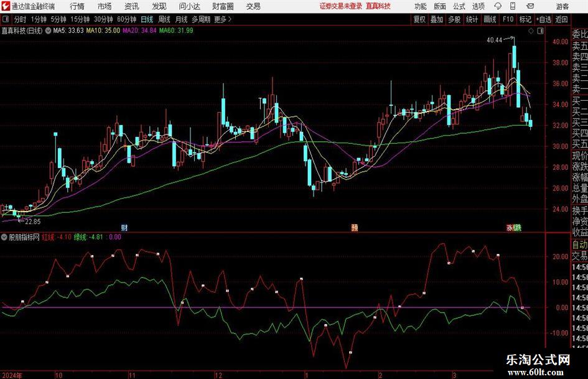Viewport: 588px width, 379px height.
Task: Click the 游客 guest account label
Action: click(562, 6)
